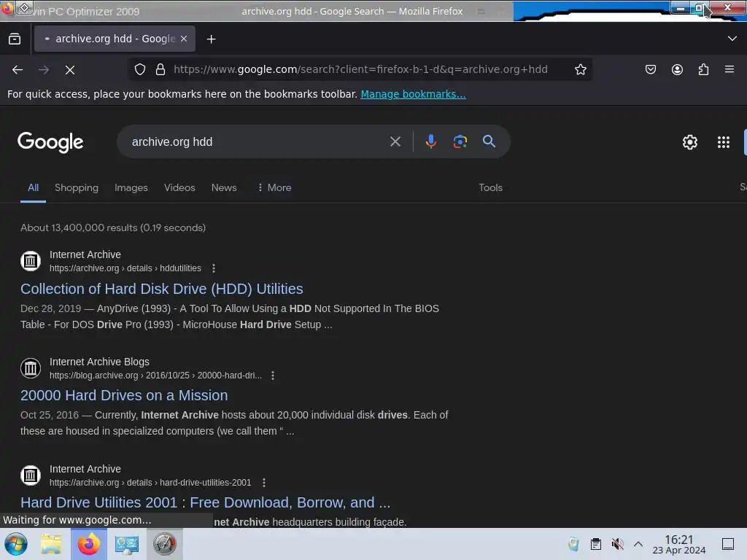Clear the Google search query
The image size is (747, 560).
tap(395, 141)
